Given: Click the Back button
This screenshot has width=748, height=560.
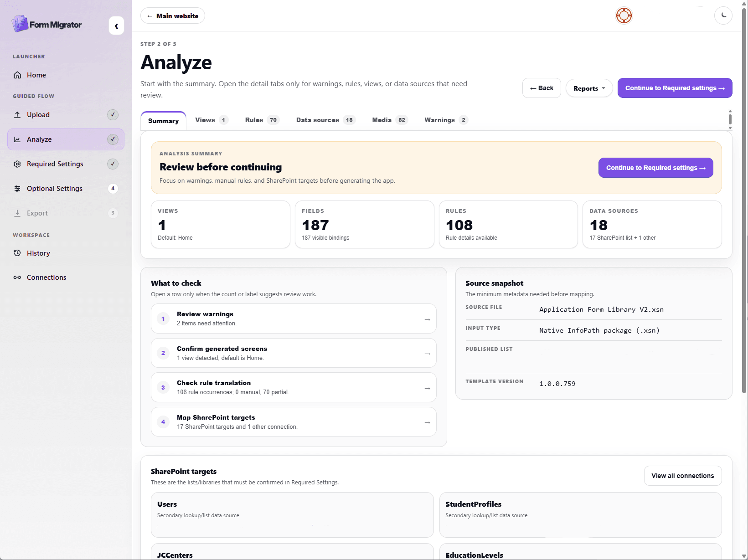Looking at the screenshot, I should [542, 88].
